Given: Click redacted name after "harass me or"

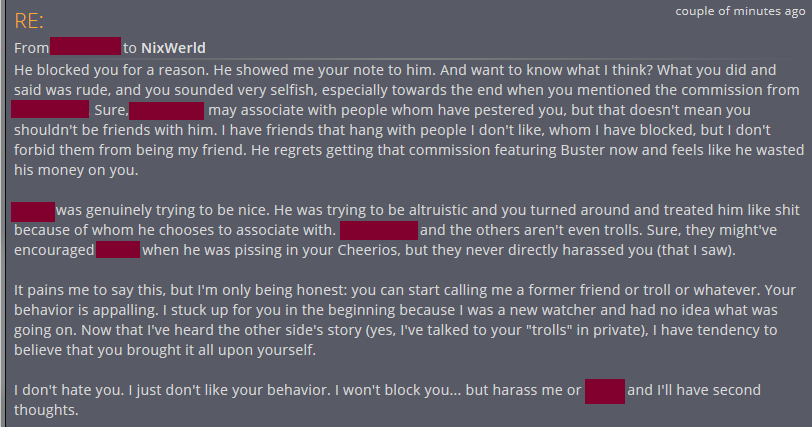Looking at the screenshot, I should pos(605,390).
